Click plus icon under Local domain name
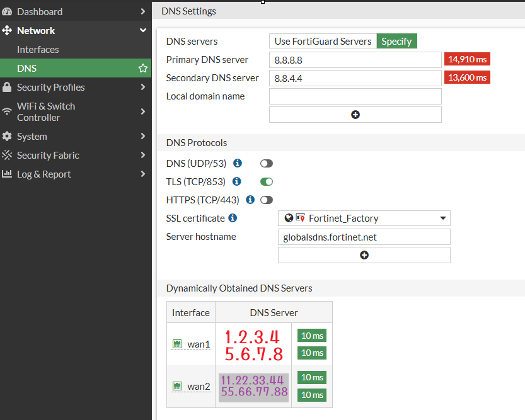 point(355,115)
